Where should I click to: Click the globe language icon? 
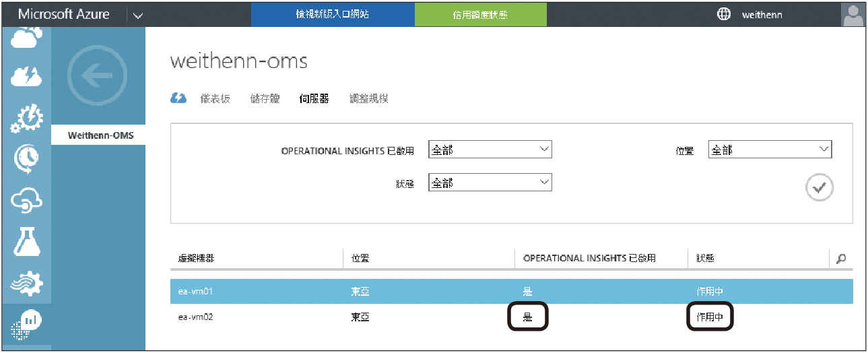pos(724,14)
